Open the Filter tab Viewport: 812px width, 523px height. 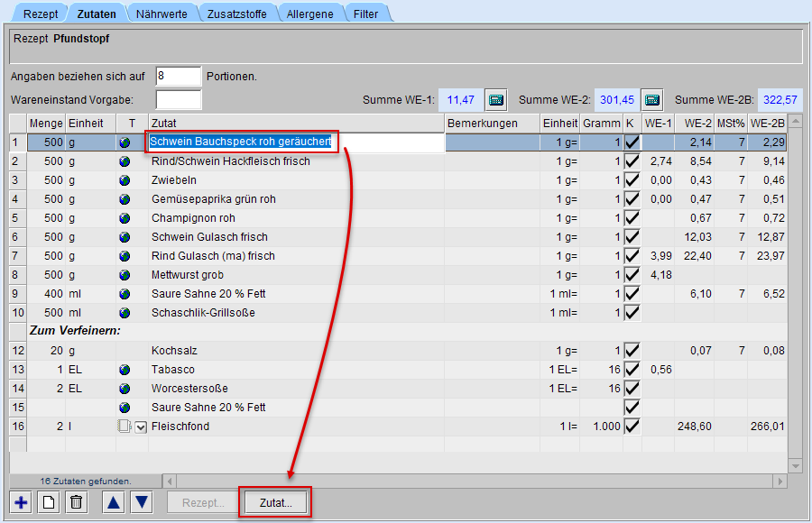coord(365,14)
